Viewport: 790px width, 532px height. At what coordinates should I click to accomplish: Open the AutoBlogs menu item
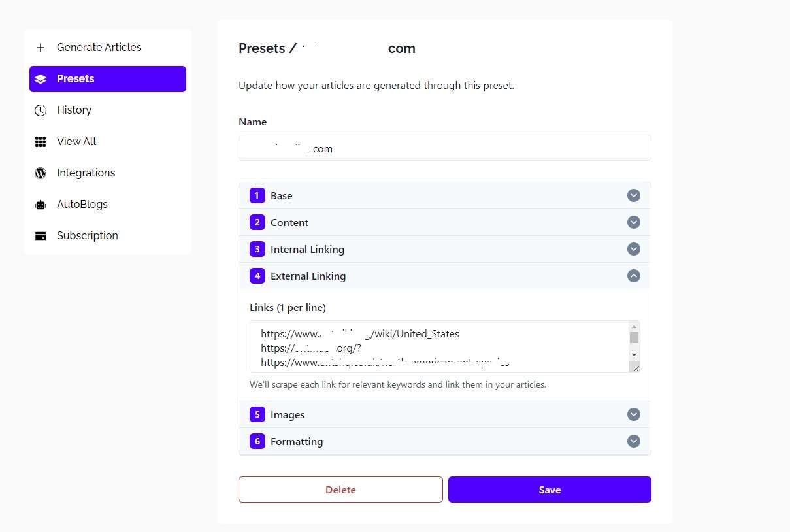108,205
